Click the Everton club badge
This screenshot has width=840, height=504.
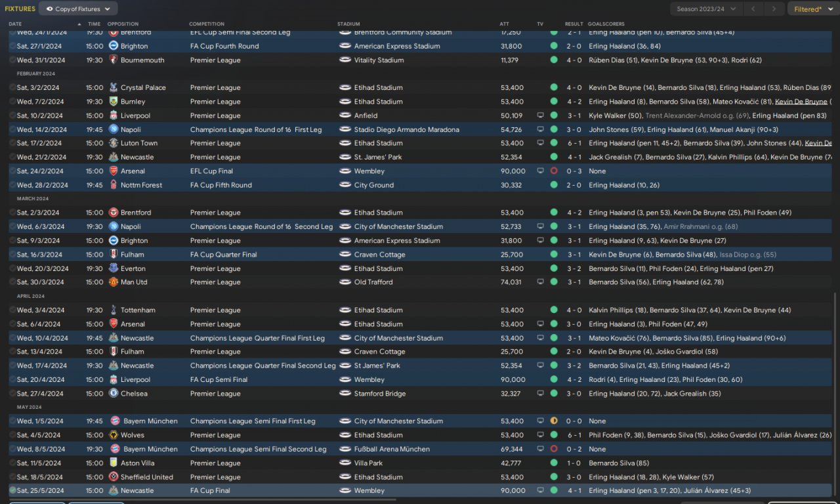point(114,268)
